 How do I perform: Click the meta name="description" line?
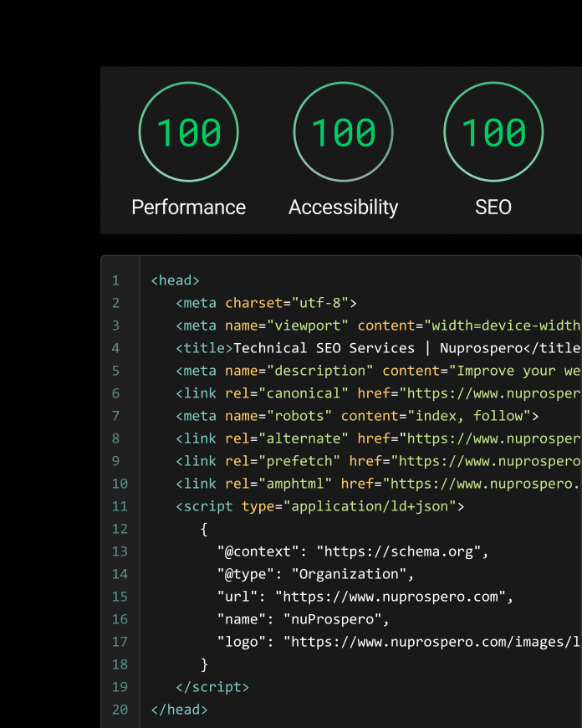tap(378, 371)
